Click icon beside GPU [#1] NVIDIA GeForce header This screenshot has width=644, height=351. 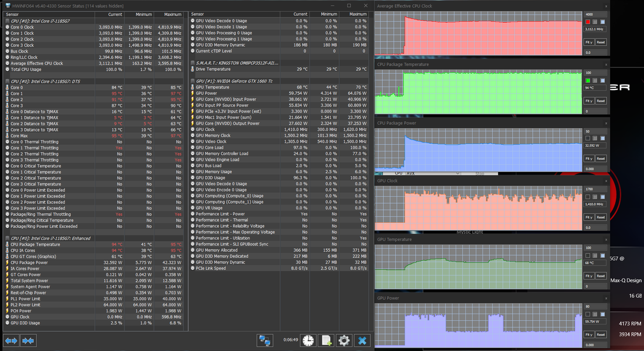pyautogui.click(x=193, y=81)
